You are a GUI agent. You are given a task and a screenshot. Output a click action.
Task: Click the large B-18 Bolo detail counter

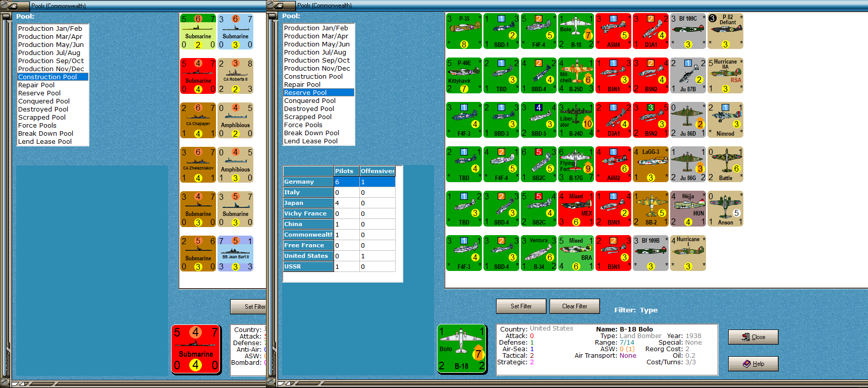(462, 349)
